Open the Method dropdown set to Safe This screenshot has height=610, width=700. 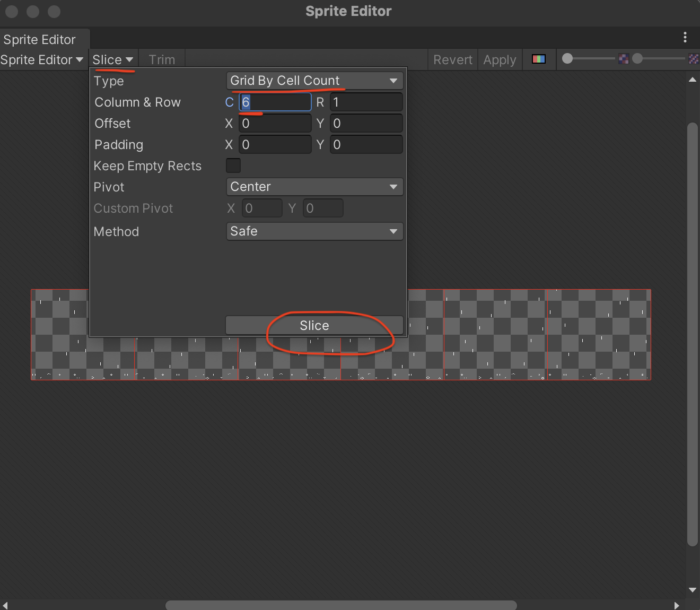coord(314,231)
